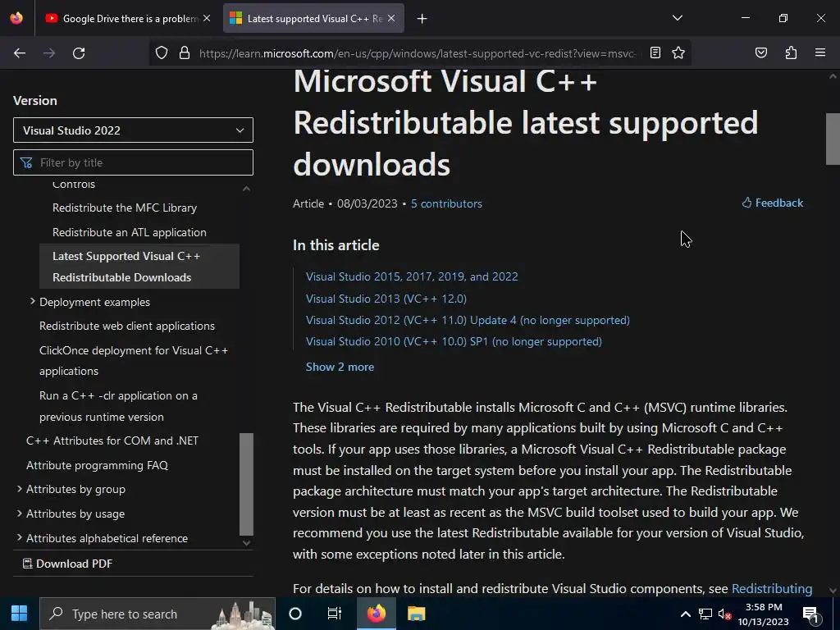The height and width of the screenshot is (630, 840).
Task: Click the Download PDF button
Action: pyautogui.click(x=67, y=564)
